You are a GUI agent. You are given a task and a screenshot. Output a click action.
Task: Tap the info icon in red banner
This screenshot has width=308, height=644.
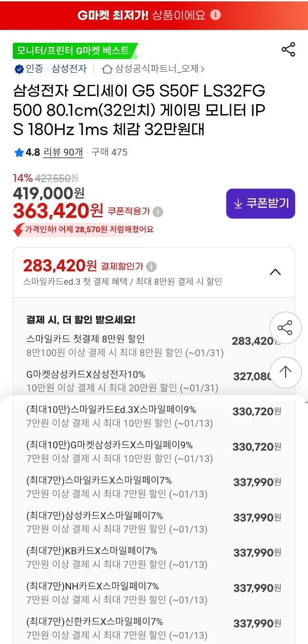coord(215,15)
